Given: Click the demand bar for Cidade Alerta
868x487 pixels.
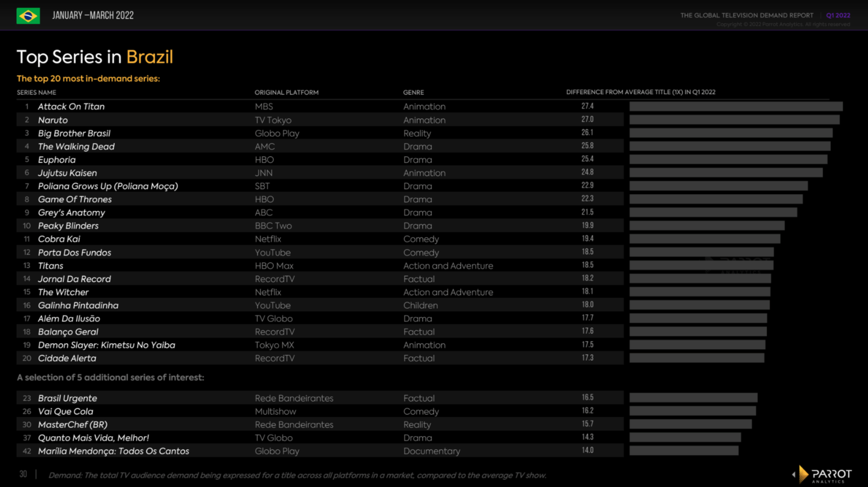Looking at the screenshot, I should pyautogui.click(x=697, y=358).
